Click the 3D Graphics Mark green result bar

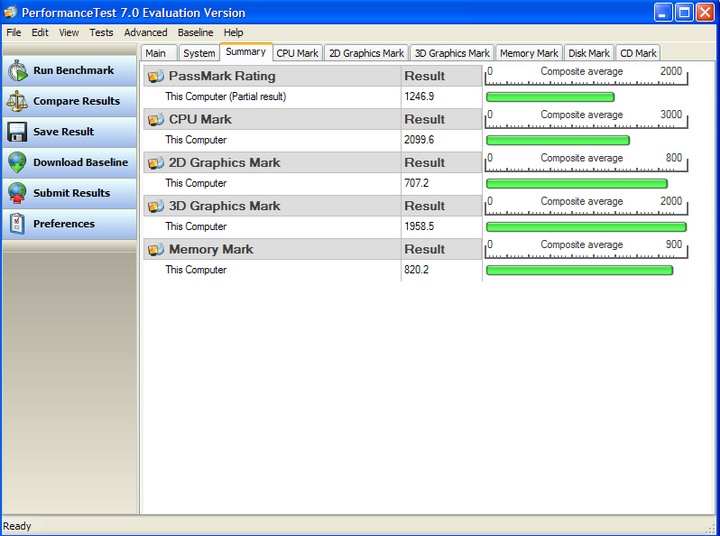[586, 227]
